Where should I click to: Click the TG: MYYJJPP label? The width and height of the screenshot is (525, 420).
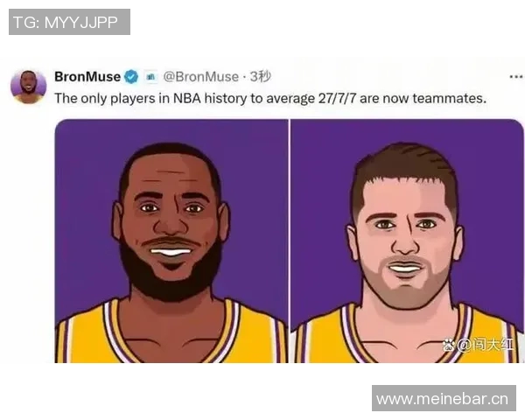69,22
